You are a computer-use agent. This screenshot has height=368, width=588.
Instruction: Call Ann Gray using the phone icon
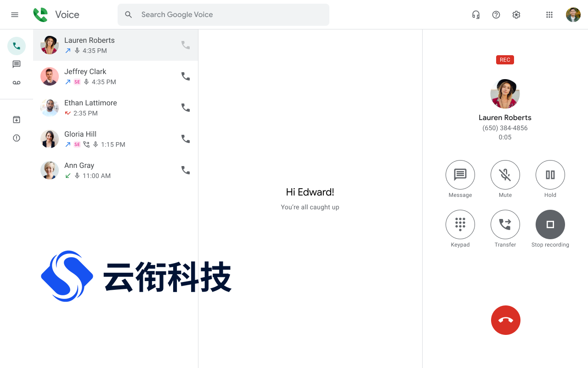(186, 170)
